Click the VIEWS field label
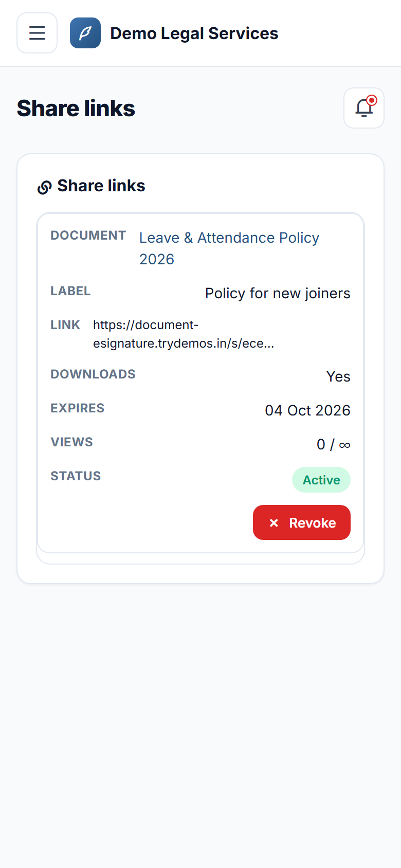The width and height of the screenshot is (401, 868). pos(72,442)
